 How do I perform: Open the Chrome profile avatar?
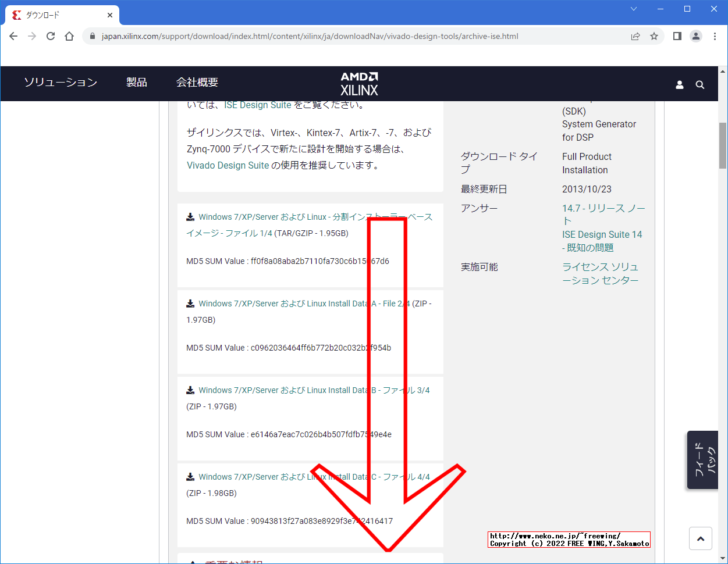point(695,35)
